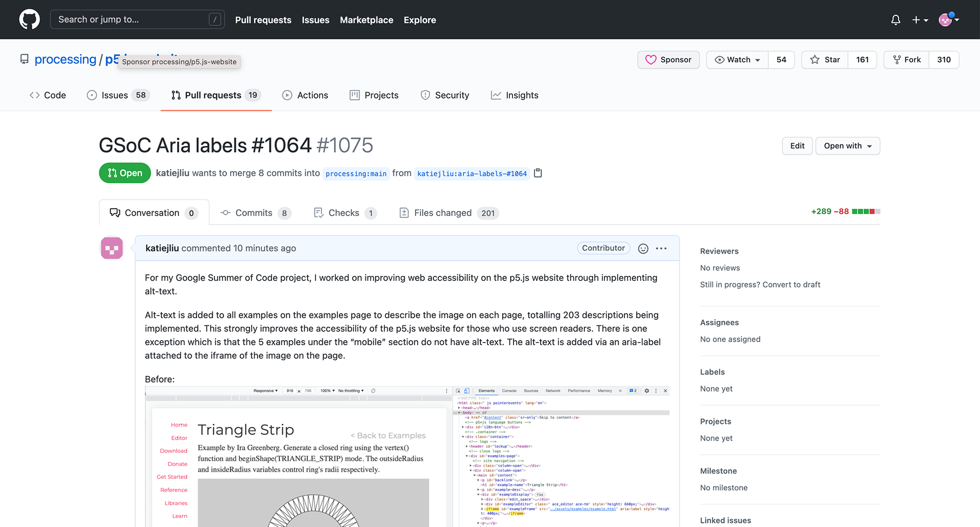Click katiejliu in the merge description
This screenshot has height=527, width=980.
coord(173,173)
